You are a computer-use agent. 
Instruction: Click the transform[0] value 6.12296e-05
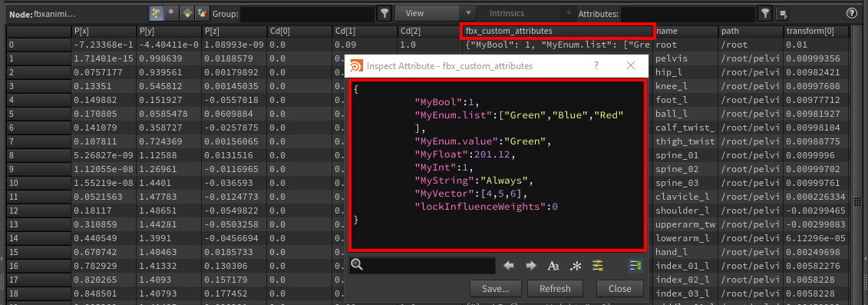(x=816, y=238)
